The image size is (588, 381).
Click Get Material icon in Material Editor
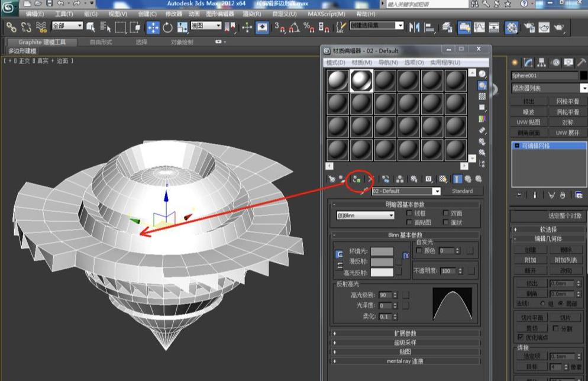[x=331, y=179]
